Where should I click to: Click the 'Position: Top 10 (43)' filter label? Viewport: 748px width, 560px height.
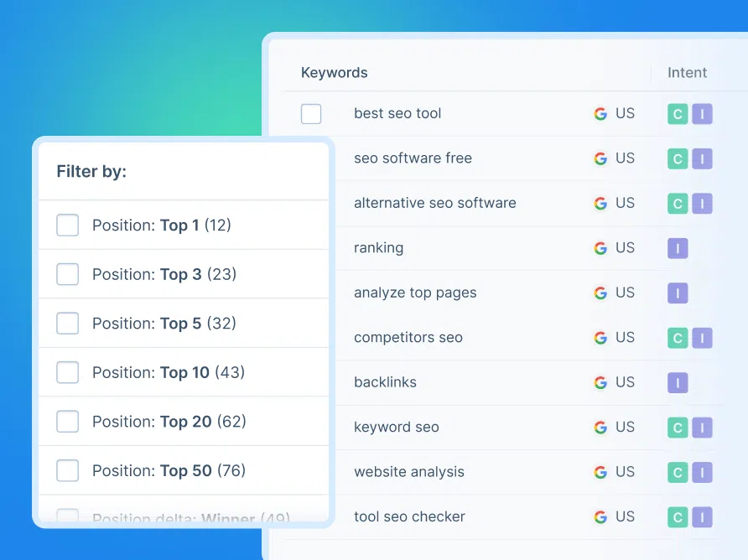[x=169, y=372]
